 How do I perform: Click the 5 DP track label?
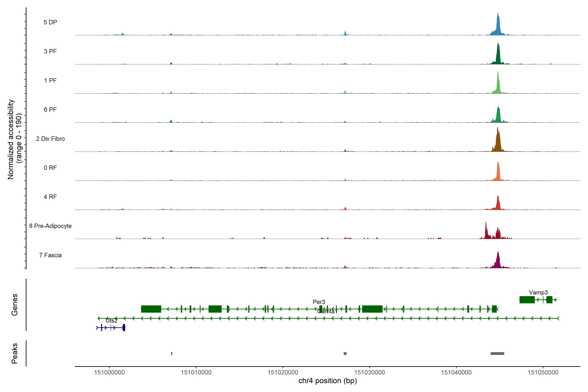[50, 22]
